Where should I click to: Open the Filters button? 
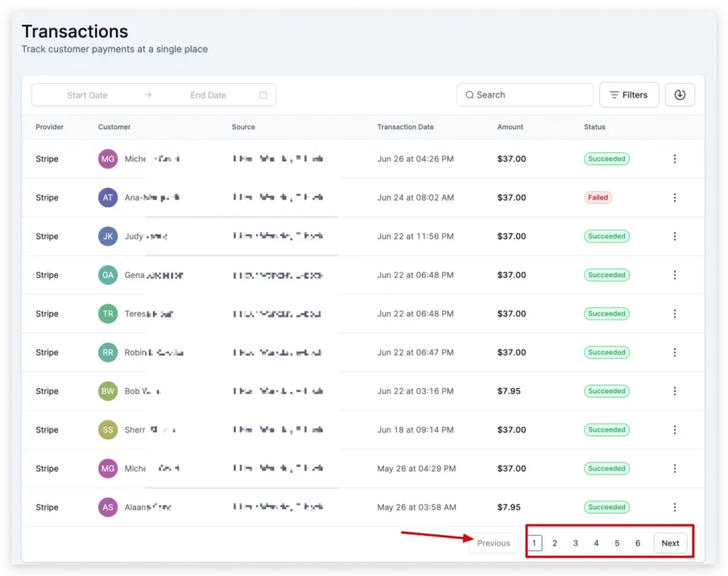click(628, 95)
